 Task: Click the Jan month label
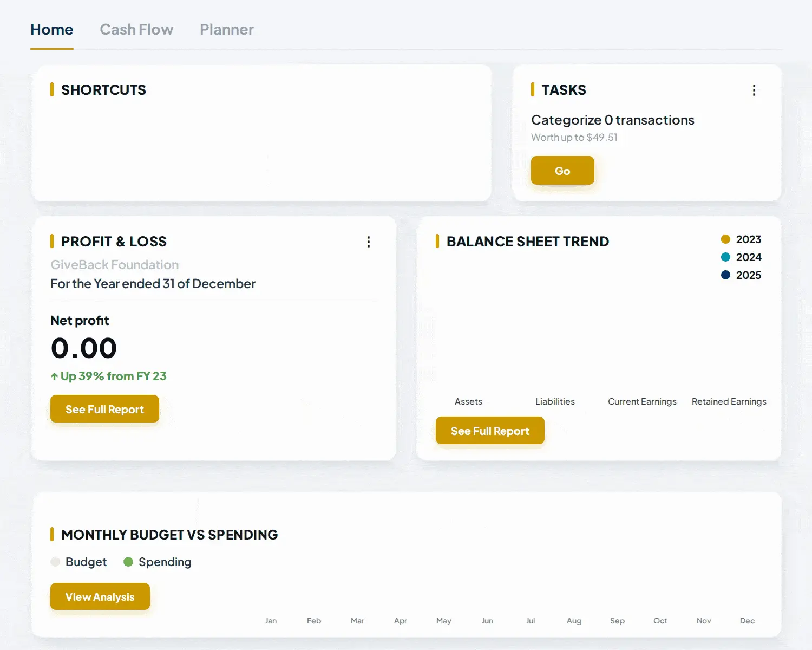[x=271, y=621]
